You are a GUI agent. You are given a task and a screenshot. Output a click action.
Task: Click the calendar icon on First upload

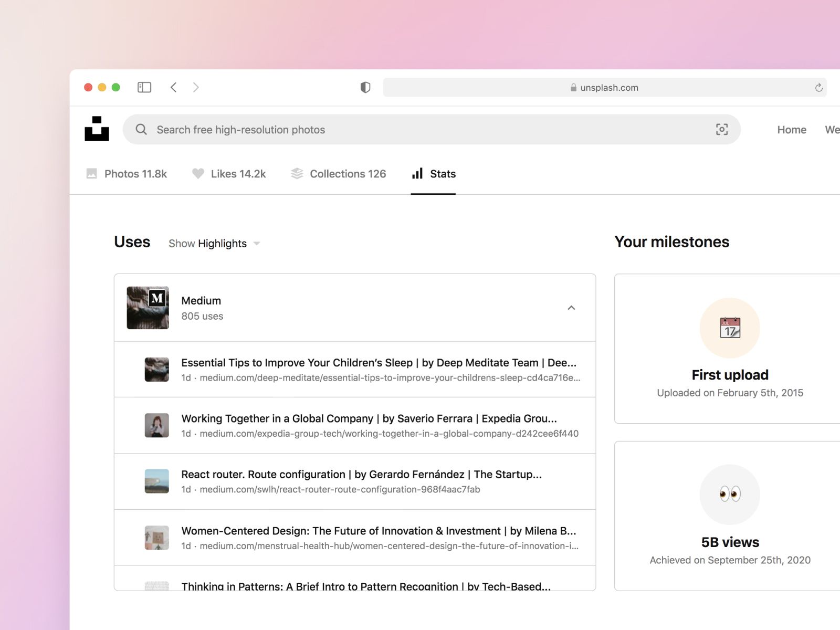pos(730,328)
